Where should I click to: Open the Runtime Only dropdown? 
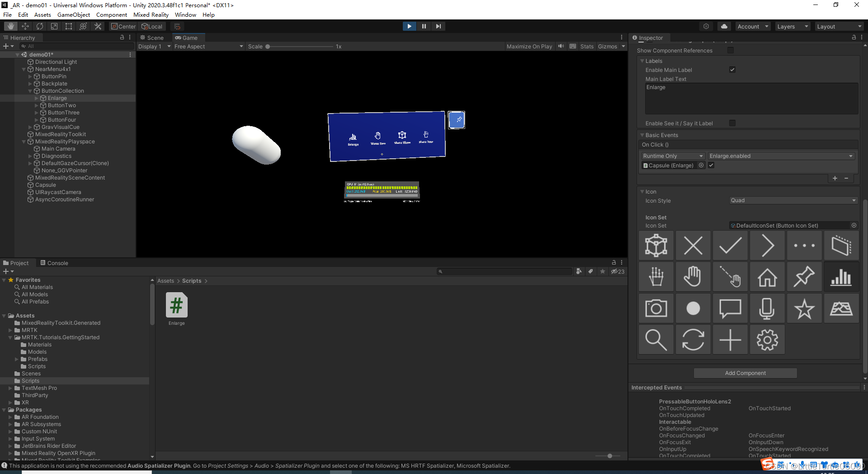click(673, 156)
